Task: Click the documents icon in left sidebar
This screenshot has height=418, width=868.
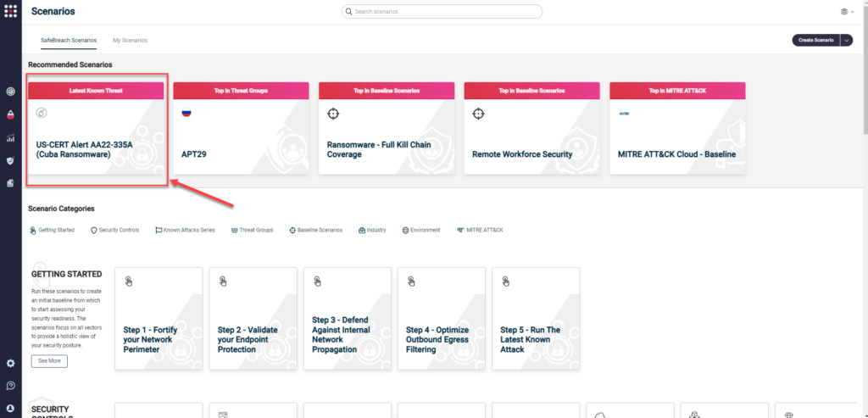Action: [x=10, y=182]
